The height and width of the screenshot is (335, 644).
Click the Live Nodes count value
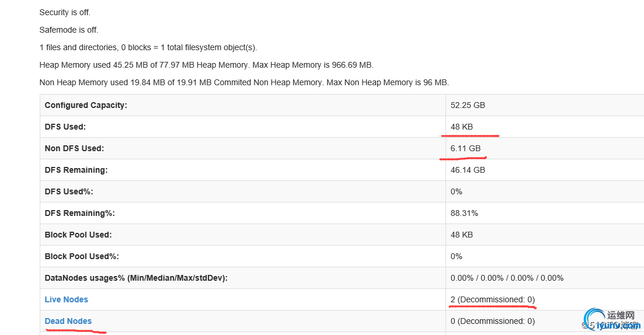492,299
